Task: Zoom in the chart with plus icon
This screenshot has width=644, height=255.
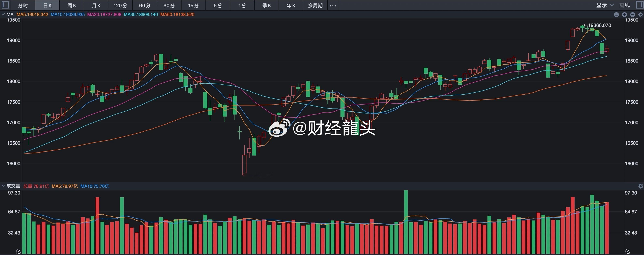Action: 624,15
